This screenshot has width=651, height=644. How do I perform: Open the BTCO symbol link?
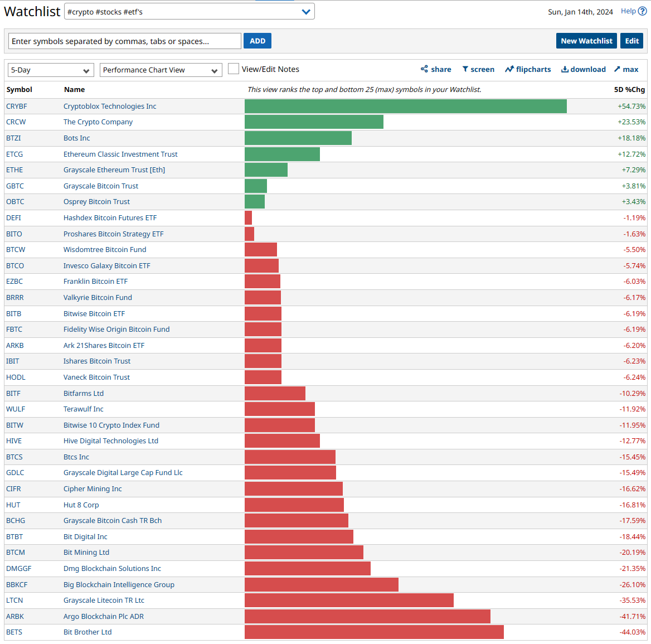15,266
